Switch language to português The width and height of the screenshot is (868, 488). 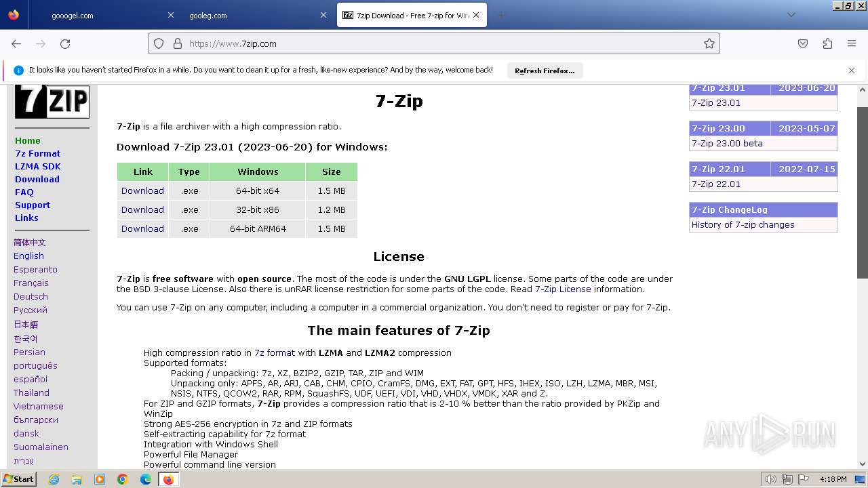tap(35, 366)
